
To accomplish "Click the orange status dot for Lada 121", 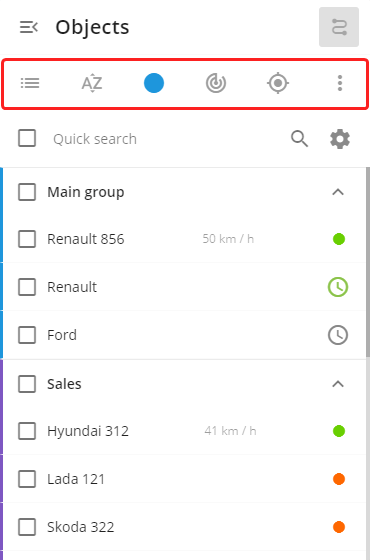I will (x=339, y=479).
